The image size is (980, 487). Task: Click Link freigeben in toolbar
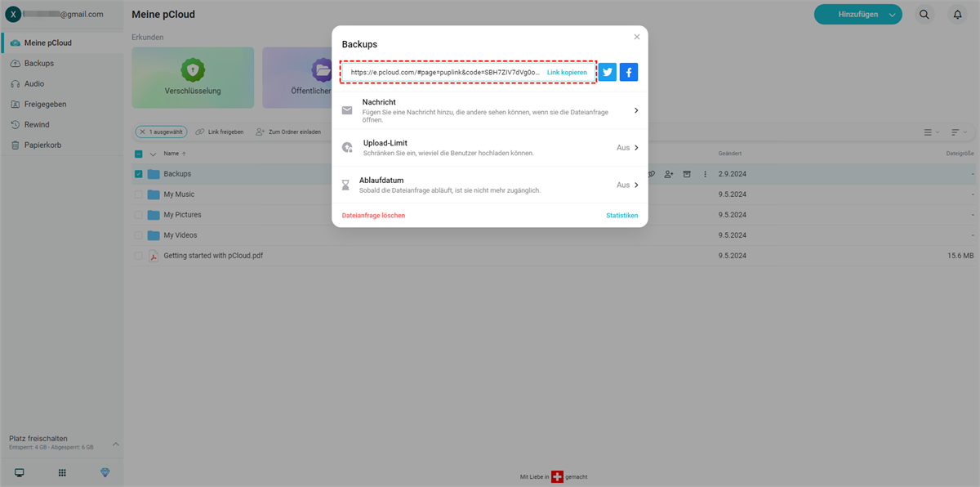(220, 132)
